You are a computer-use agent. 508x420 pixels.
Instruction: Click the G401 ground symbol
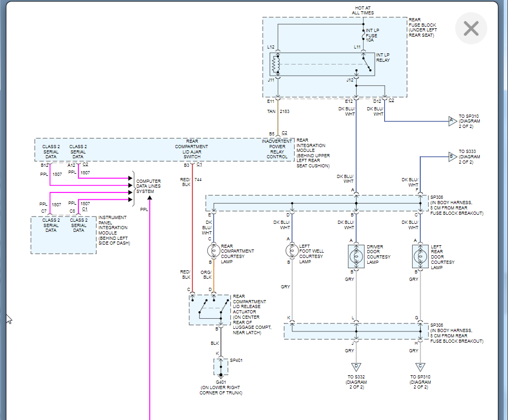[220, 376]
